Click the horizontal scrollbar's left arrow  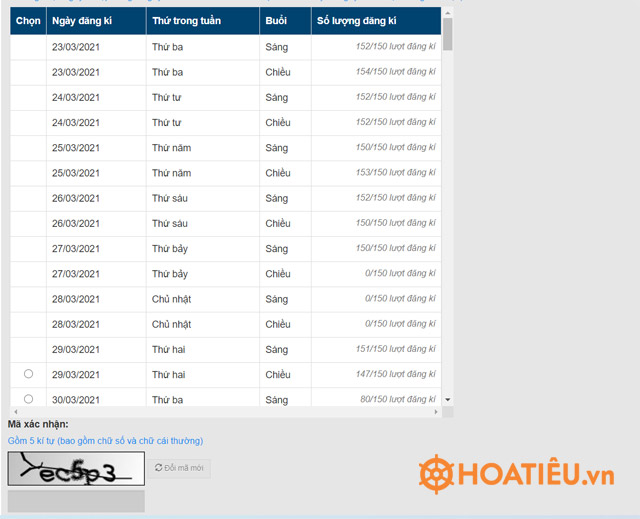point(14,412)
